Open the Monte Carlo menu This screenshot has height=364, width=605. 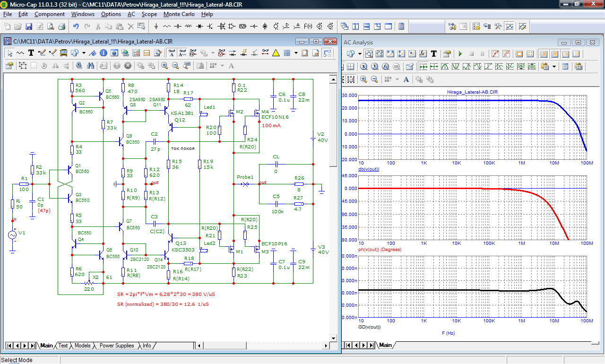click(x=179, y=14)
